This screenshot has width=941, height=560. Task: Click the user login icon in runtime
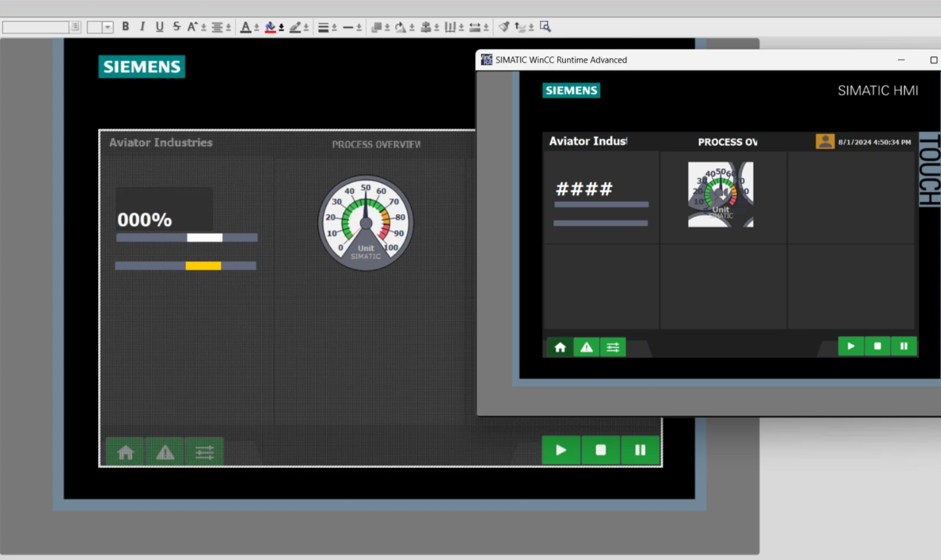825,141
